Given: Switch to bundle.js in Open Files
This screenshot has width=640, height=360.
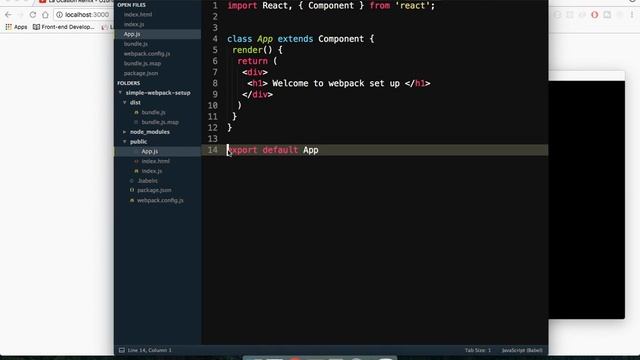Looking at the screenshot, I should click(136, 44).
